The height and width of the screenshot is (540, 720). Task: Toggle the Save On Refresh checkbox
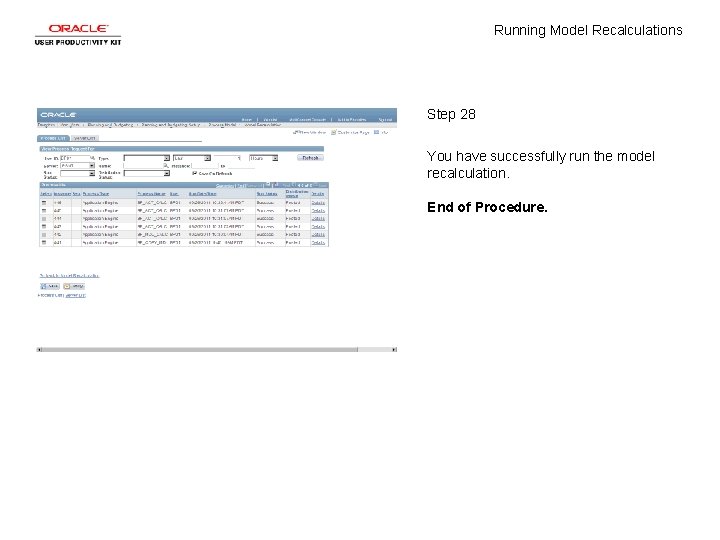tap(195, 173)
